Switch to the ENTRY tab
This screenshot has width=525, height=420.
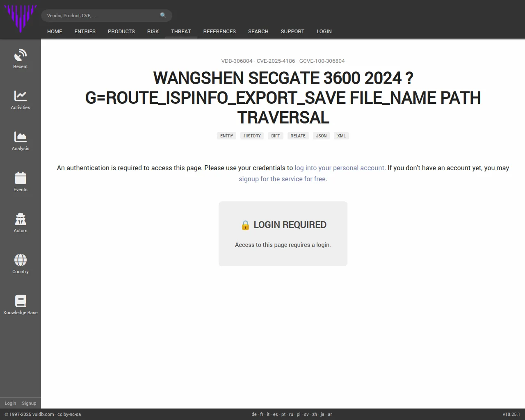pos(226,136)
